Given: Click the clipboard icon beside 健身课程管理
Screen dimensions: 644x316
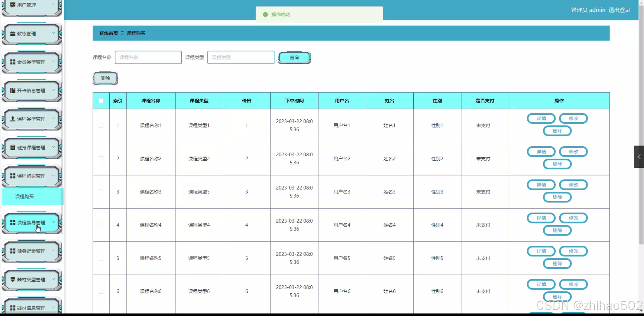Looking at the screenshot, I should click(13, 147).
